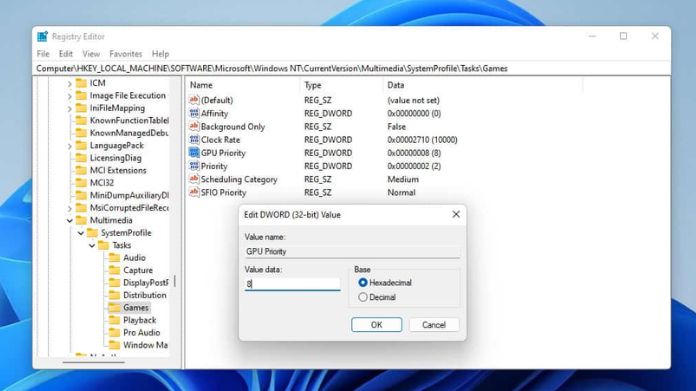Click the Playback folder icon
This screenshot has width=696, height=391.
pyautogui.click(x=115, y=320)
